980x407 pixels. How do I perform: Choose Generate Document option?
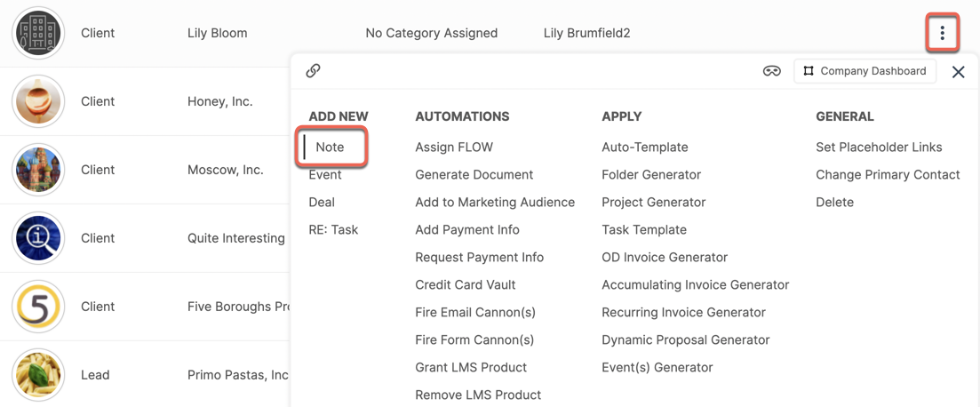click(474, 174)
